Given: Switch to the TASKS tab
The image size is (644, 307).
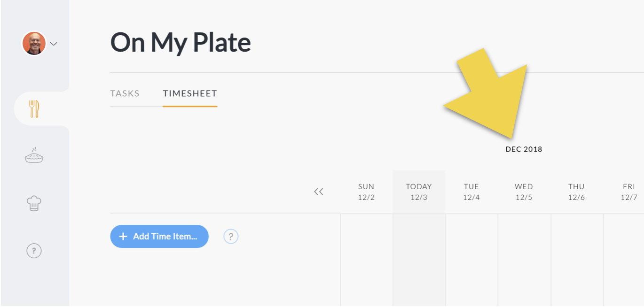Looking at the screenshot, I should [x=125, y=93].
